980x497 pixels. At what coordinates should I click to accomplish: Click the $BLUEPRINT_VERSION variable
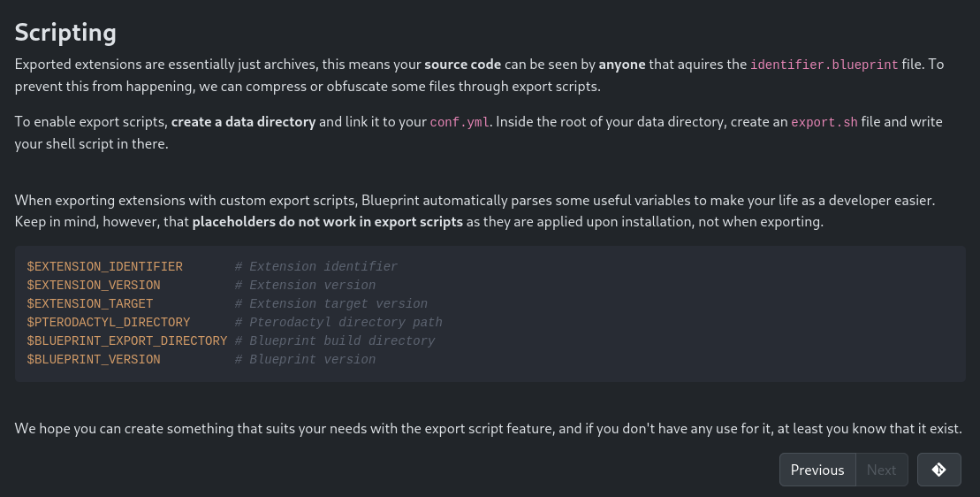pos(94,359)
